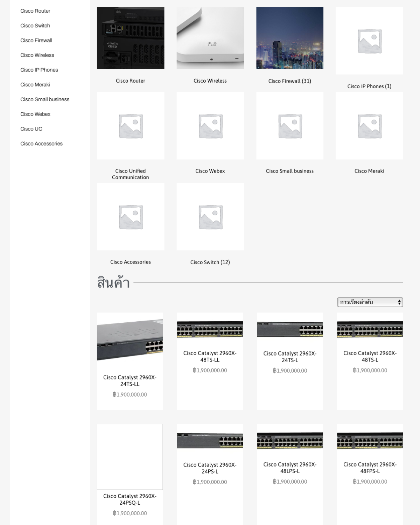
Task: Open Cisco Firewall city skyline thumbnail
Action: click(x=289, y=38)
